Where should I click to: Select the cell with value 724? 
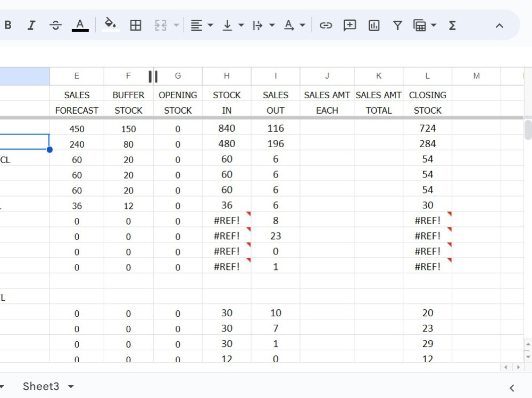428,129
